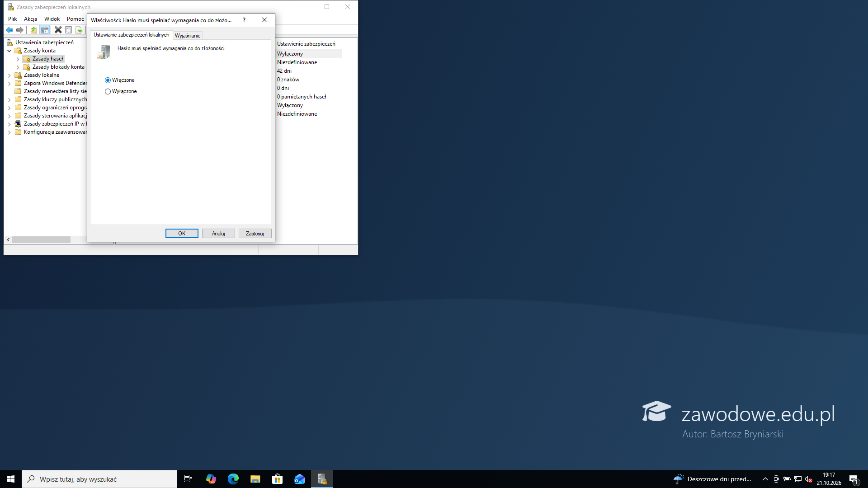The width and height of the screenshot is (868, 488).
Task: Select the Wyłączone radio button
Action: click(x=108, y=91)
